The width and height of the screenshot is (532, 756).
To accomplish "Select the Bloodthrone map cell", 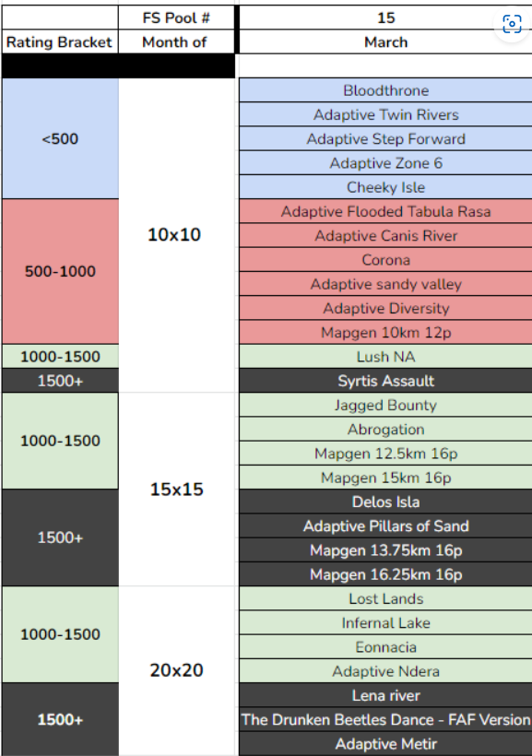I will [x=385, y=90].
